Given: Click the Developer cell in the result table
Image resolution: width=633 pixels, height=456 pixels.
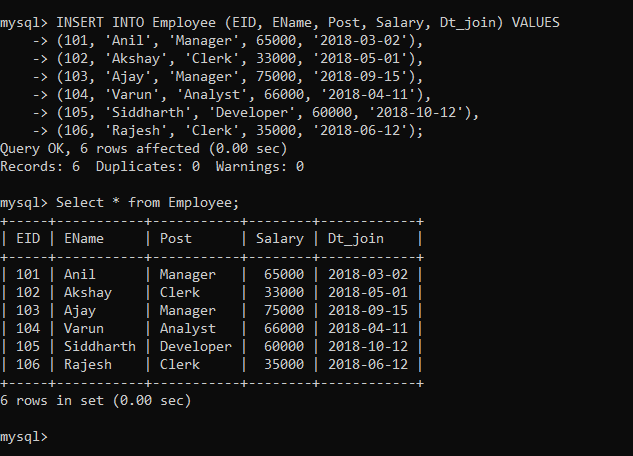Looking at the screenshot, I should [x=196, y=346].
